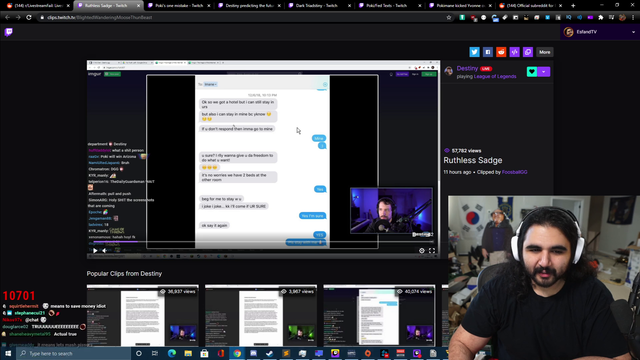Bookmark this page with star icon
The height and width of the screenshot is (360, 640).
pos(449,18)
